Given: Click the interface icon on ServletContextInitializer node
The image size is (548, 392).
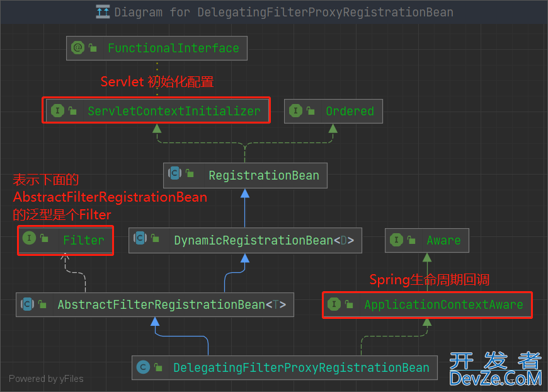Looking at the screenshot, I should point(58,110).
